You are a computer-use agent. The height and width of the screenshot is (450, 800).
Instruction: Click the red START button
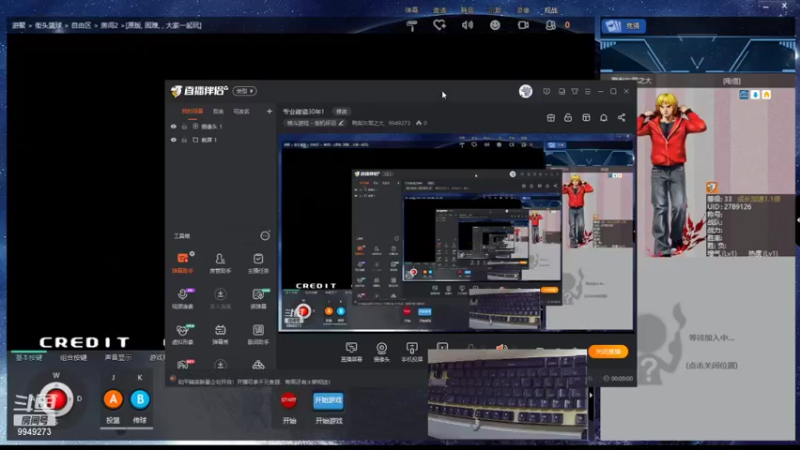coord(289,401)
